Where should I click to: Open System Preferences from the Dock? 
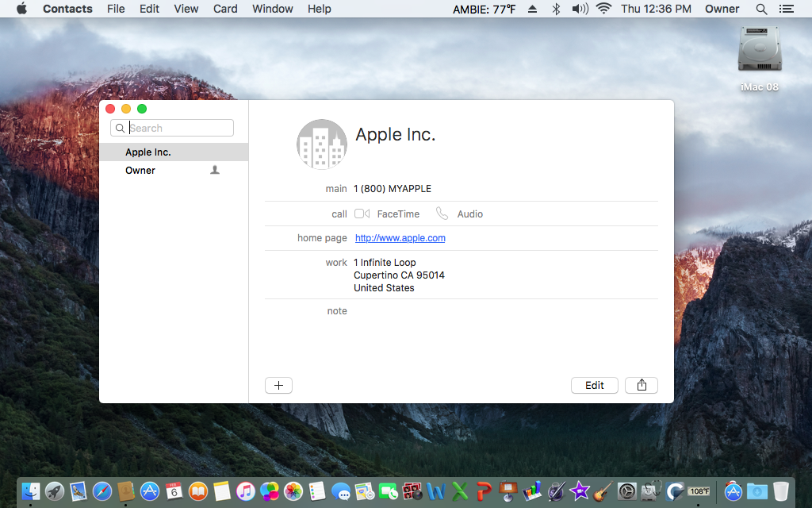click(626, 491)
